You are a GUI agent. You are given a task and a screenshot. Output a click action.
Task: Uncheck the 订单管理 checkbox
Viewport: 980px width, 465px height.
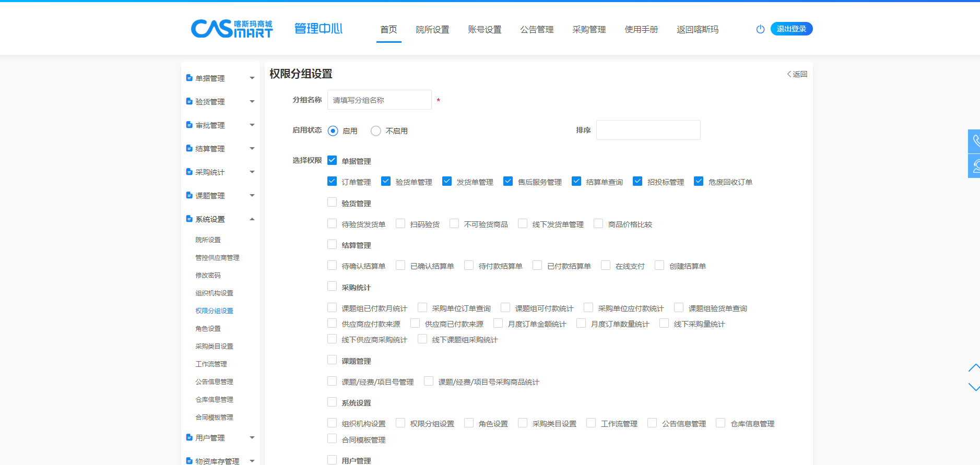pos(332,181)
